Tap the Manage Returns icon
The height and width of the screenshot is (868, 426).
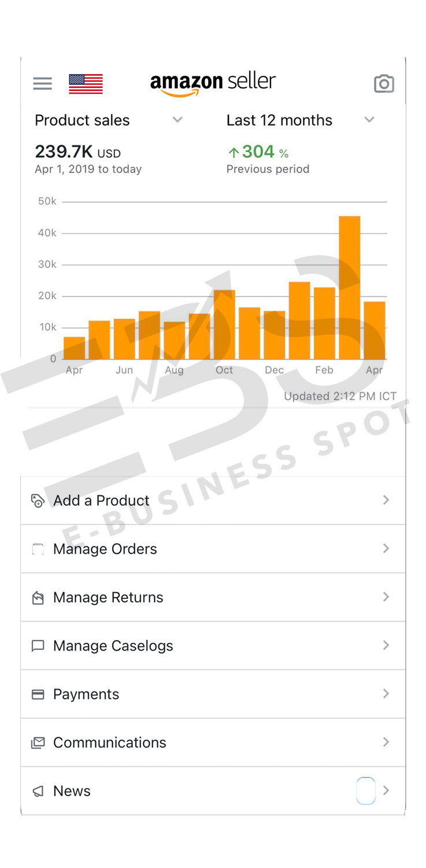click(x=38, y=597)
